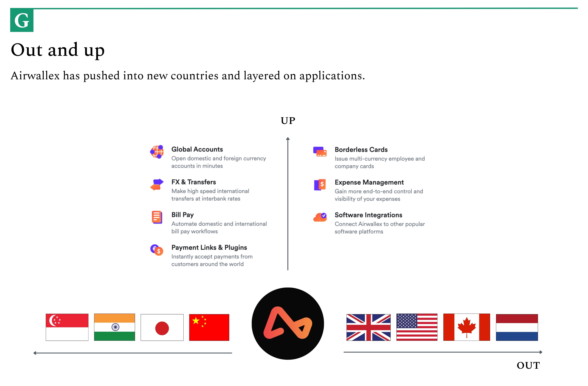Image resolution: width=588 pixels, height=386 pixels.
Task: Select the Netherlands flag
Action: pos(517,327)
